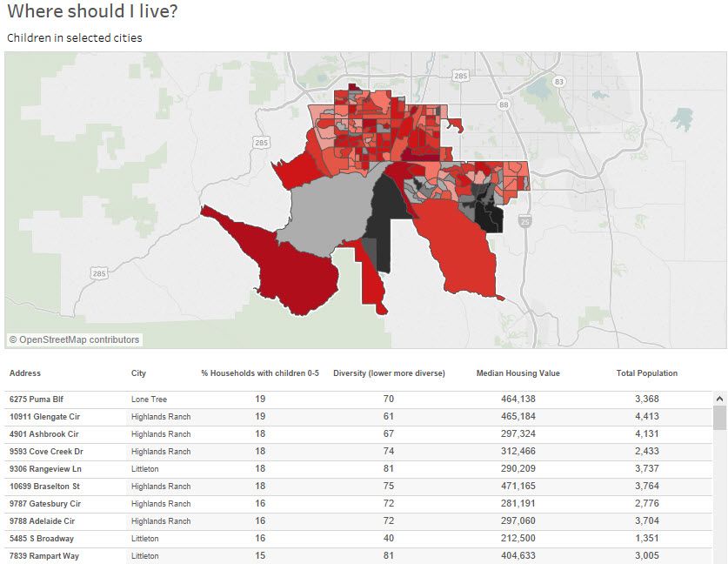Viewport: 728px width, 564px height.
Task: Click the Address column header
Action: point(25,373)
